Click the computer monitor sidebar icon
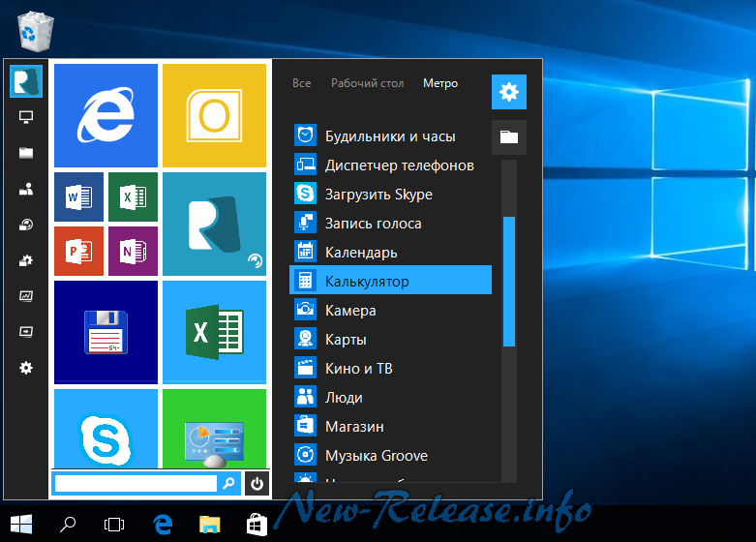The height and width of the screenshot is (542, 756). (x=26, y=117)
